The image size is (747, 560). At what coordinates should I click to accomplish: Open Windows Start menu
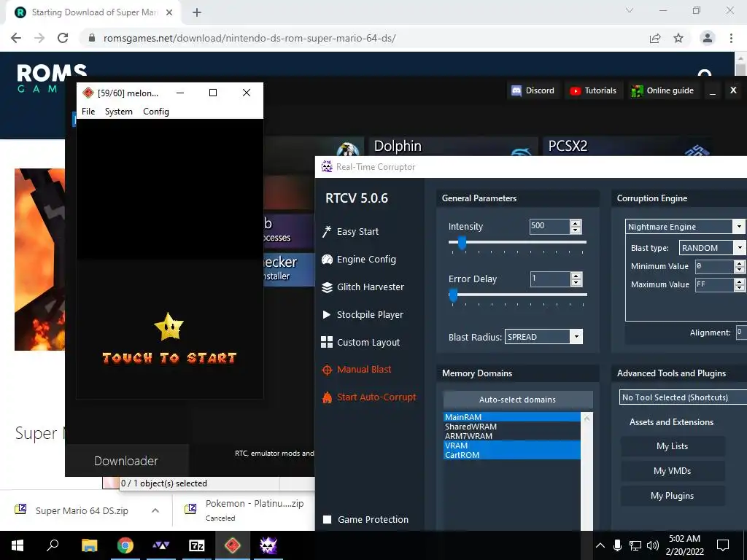coord(18,545)
